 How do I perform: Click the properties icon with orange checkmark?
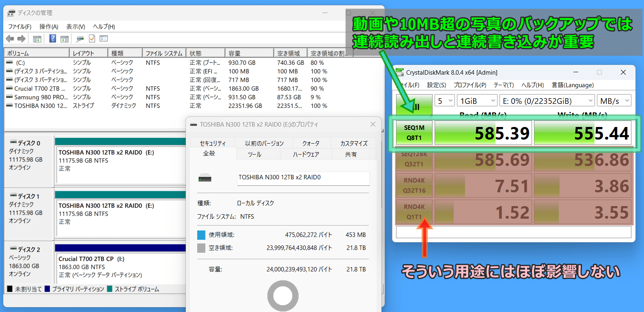(x=92, y=39)
